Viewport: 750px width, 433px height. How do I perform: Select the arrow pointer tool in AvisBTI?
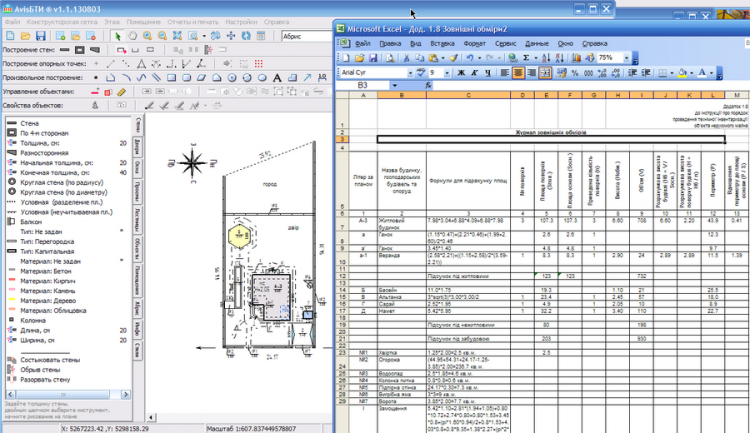tap(117, 35)
